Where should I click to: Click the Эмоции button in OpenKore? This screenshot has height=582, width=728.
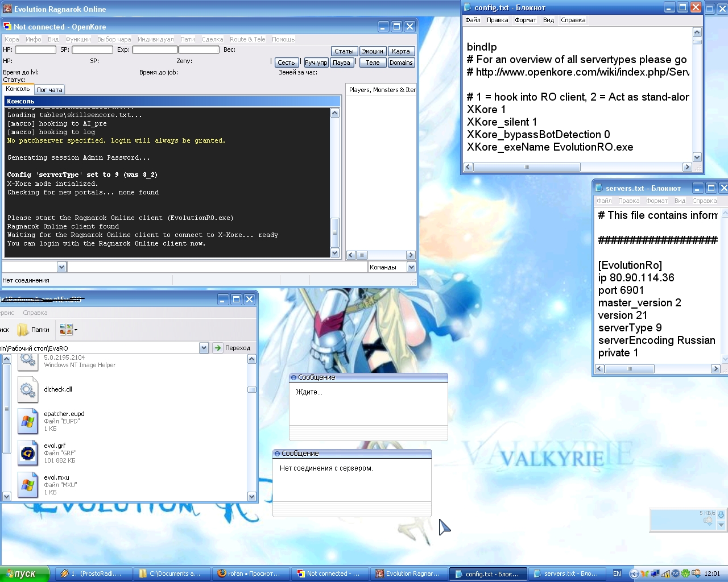pyautogui.click(x=373, y=51)
